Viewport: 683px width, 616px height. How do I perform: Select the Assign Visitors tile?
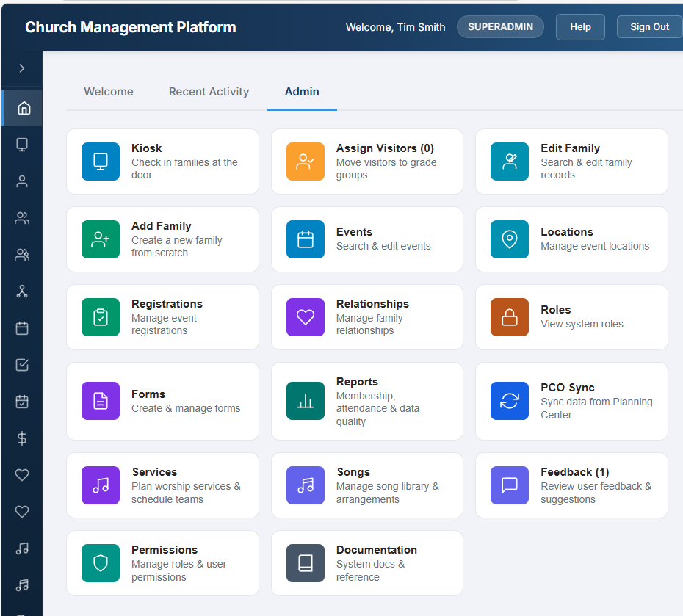point(366,161)
